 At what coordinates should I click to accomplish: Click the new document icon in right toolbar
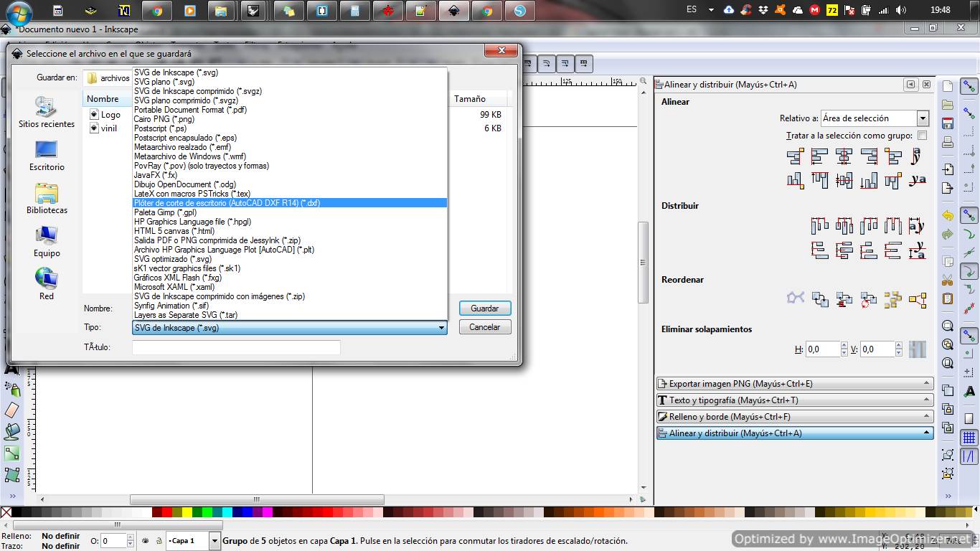(x=948, y=86)
